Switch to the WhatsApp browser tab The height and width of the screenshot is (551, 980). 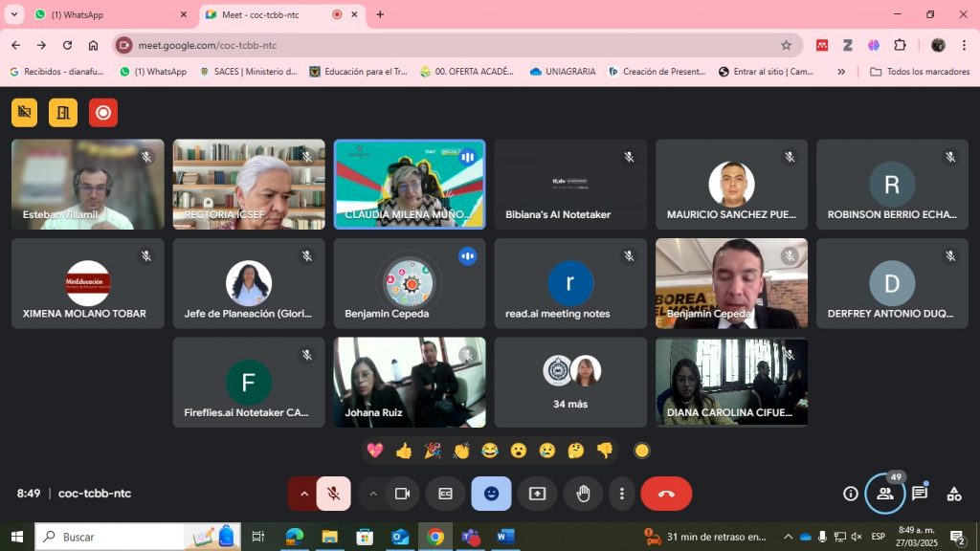105,14
